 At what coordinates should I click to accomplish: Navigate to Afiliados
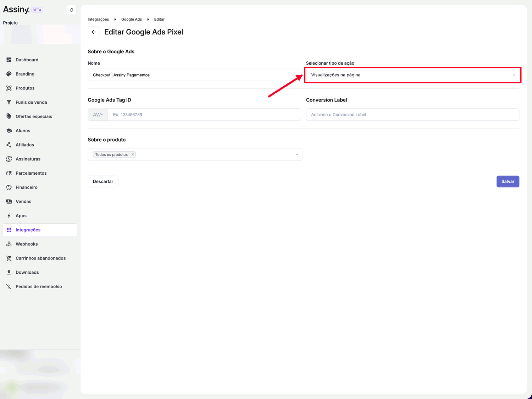click(x=40, y=145)
